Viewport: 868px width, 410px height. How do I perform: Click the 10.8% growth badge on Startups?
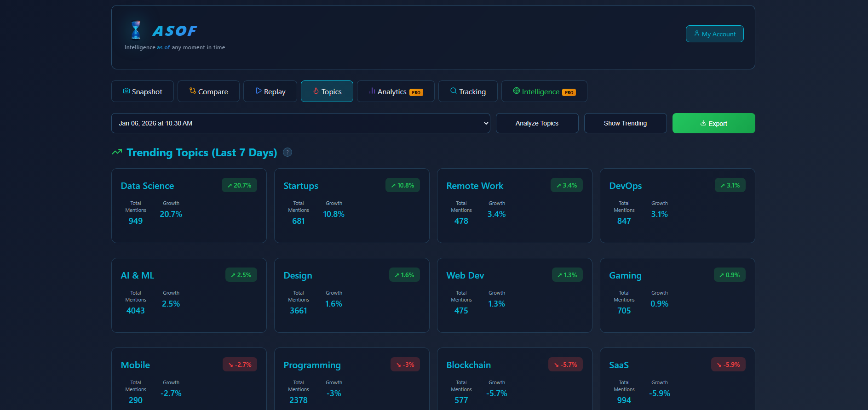(x=402, y=185)
